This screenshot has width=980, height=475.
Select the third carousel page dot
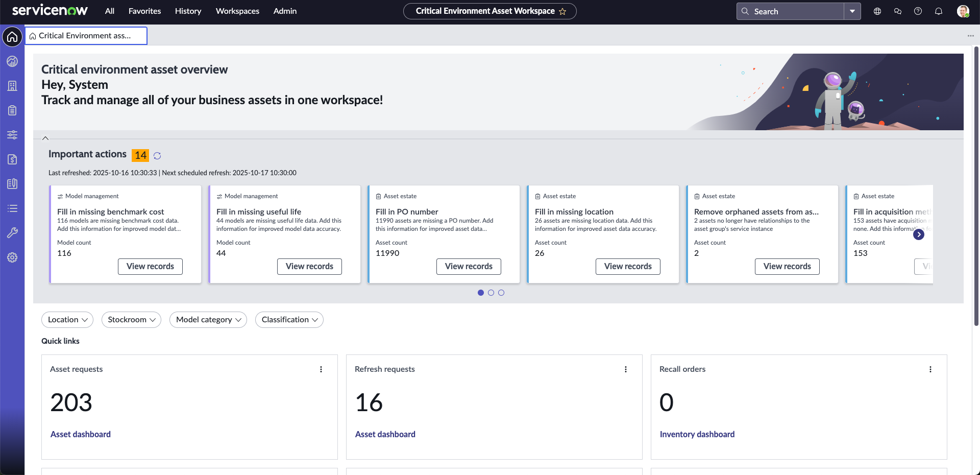[501, 293]
